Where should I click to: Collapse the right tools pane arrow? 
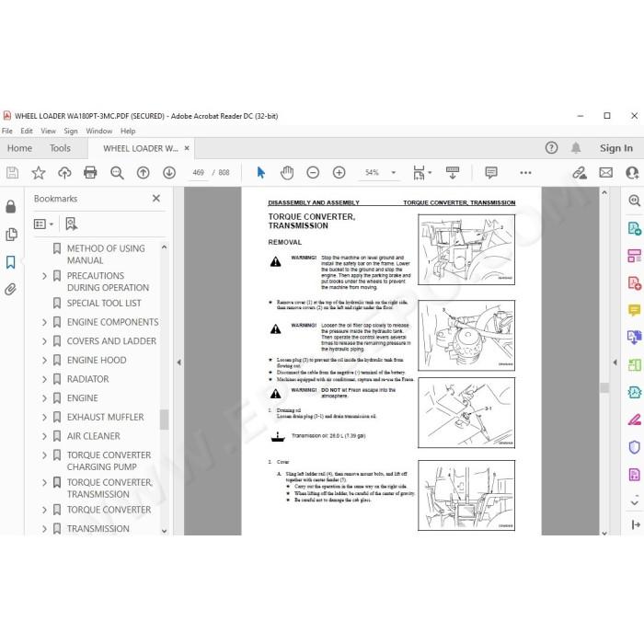[x=615, y=362]
